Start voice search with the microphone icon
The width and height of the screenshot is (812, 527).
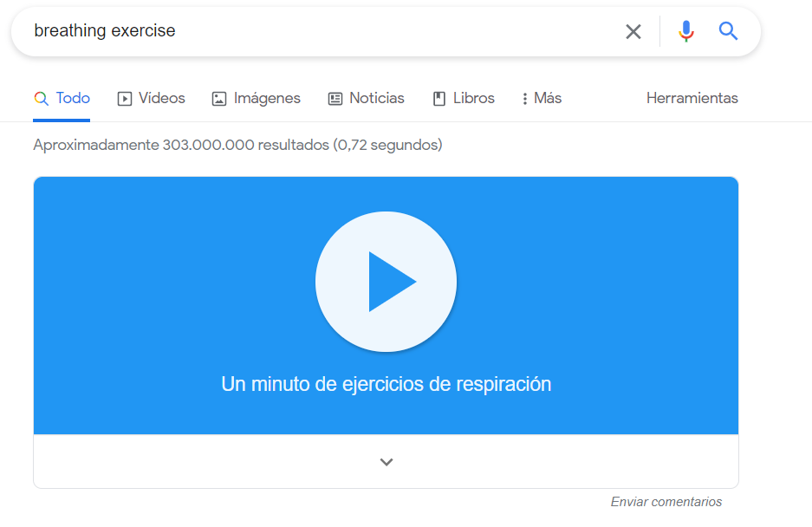(685, 32)
